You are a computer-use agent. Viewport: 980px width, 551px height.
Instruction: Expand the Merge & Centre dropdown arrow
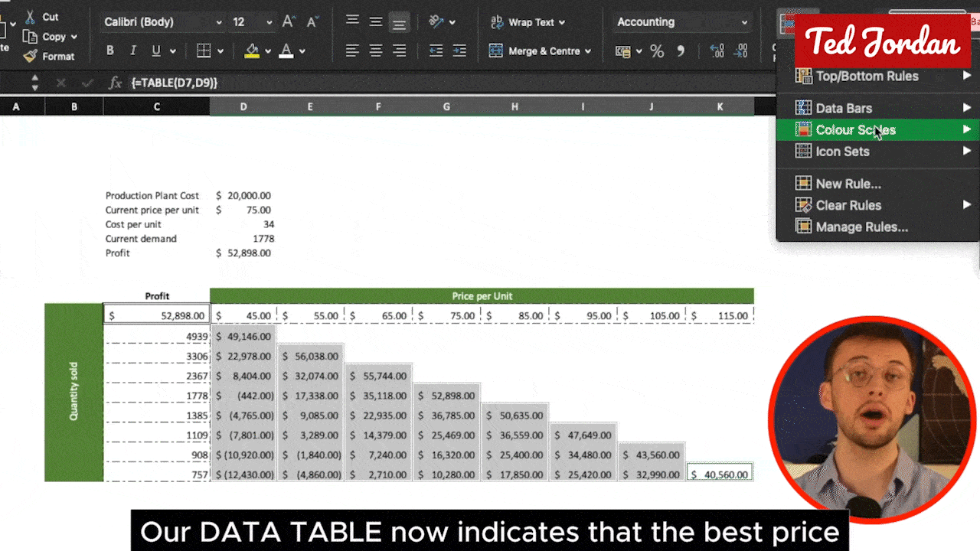pyautogui.click(x=588, y=51)
